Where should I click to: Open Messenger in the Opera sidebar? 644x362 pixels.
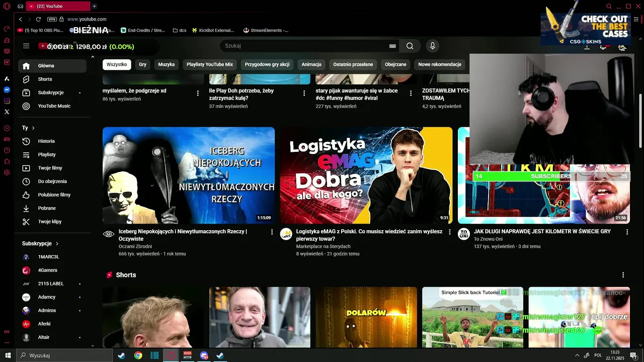coord(7,89)
